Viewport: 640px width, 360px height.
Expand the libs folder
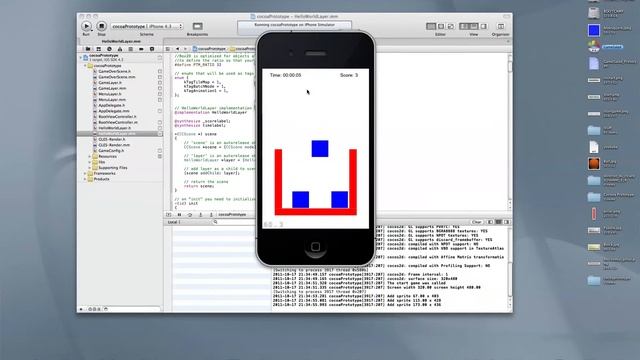click(x=90, y=162)
